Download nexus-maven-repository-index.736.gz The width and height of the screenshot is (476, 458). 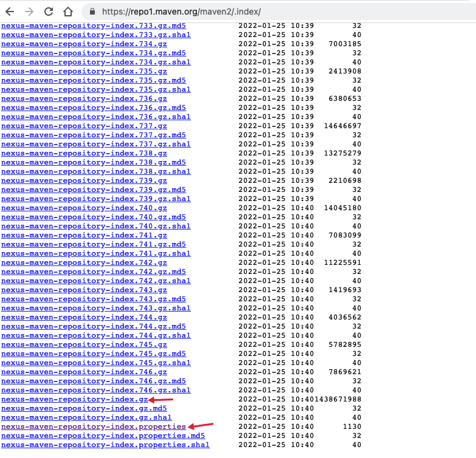pyautogui.click(x=84, y=98)
